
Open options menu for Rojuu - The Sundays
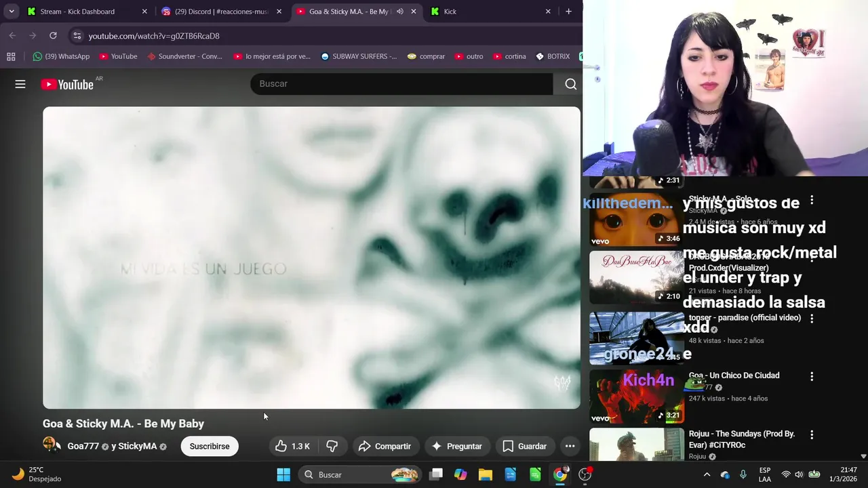pyautogui.click(x=812, y=434)
